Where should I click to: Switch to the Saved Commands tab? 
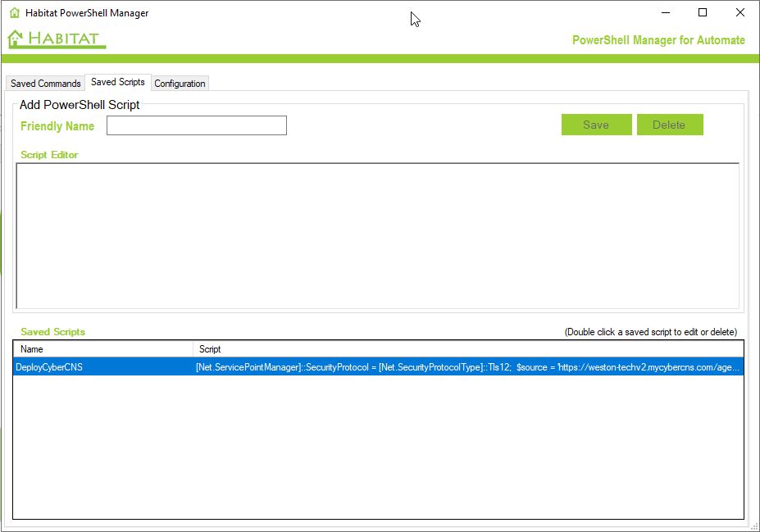tap(45, 83)
